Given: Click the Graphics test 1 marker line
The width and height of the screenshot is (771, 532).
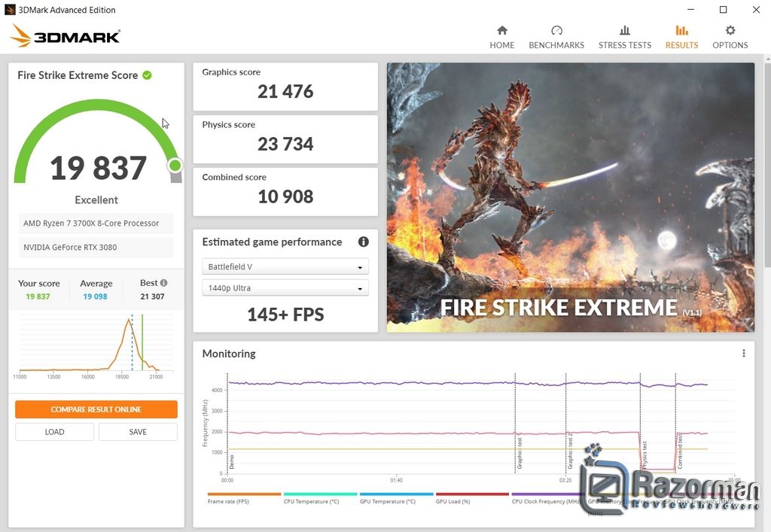Looking at the screenshot, I should [515, 422].
